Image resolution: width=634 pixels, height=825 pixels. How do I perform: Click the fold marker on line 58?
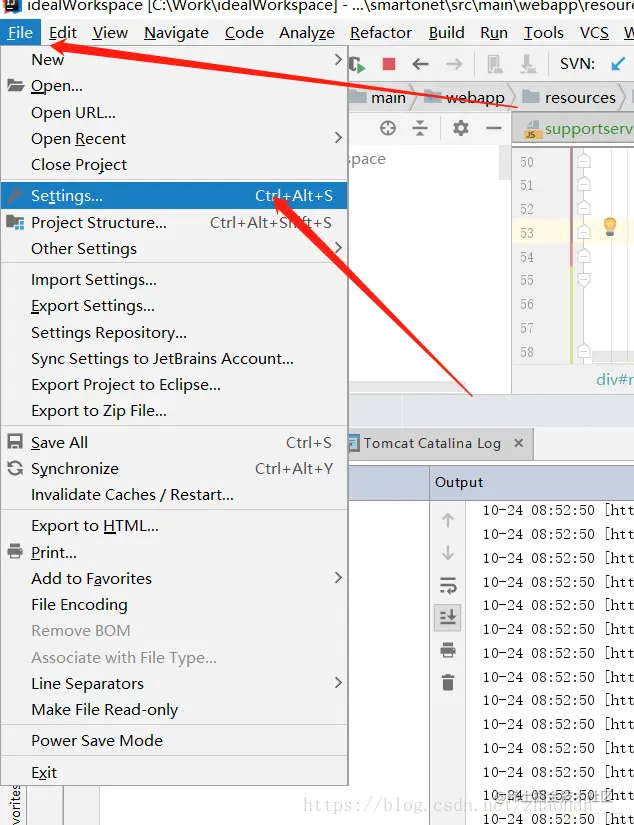click(583, 351)
